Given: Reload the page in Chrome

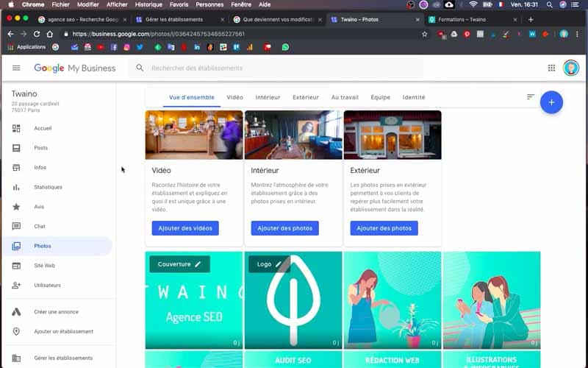Looking at the screenshot, I should pyautogui.click(x=36, y=34).
